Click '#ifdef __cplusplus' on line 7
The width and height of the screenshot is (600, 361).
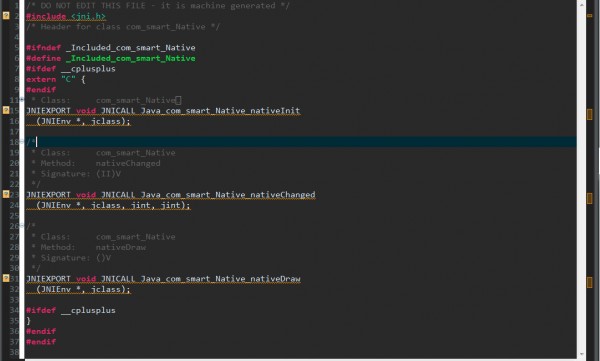[71, 69]
